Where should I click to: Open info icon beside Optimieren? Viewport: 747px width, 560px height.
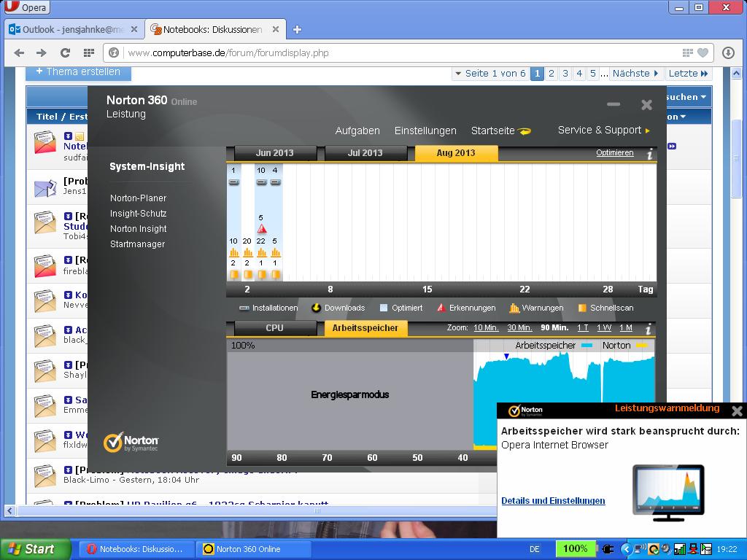coord(649,154)
